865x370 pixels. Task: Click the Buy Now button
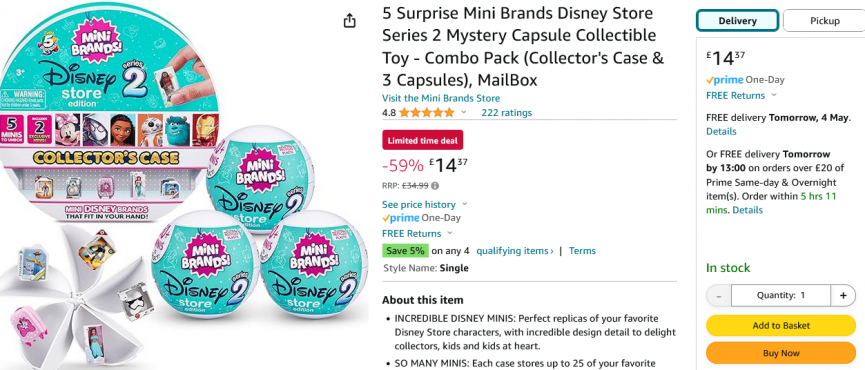[781, 353]
